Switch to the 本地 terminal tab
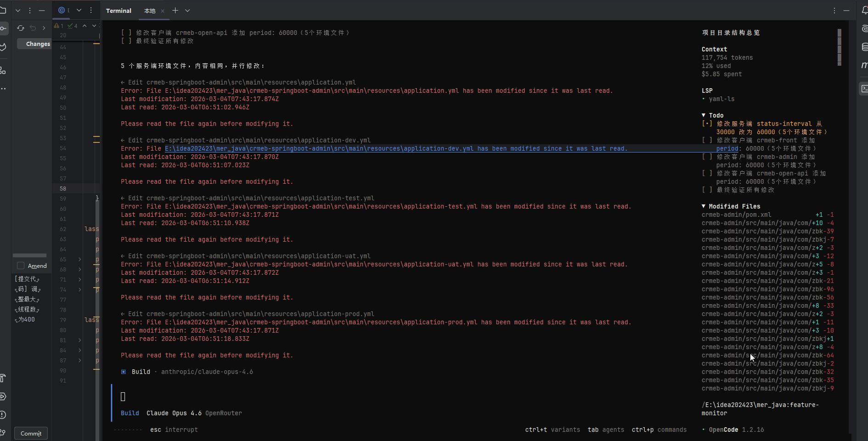 150,11
